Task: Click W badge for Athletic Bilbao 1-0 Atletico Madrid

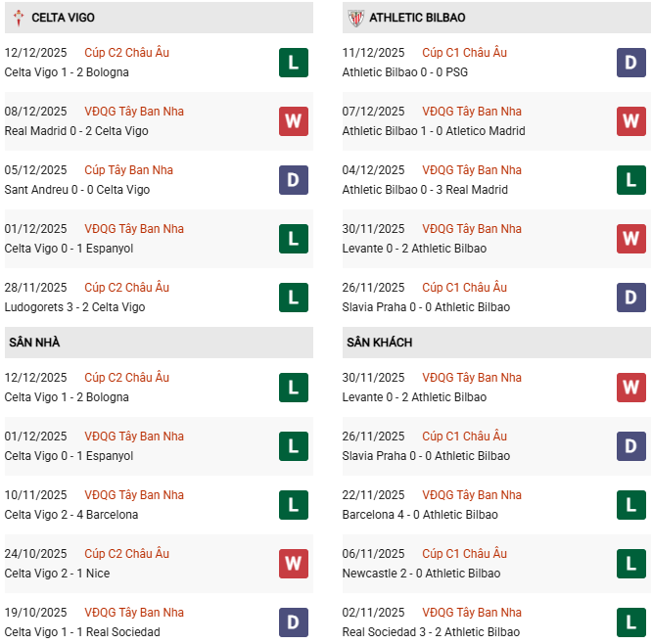Action: tap(631, 121)
